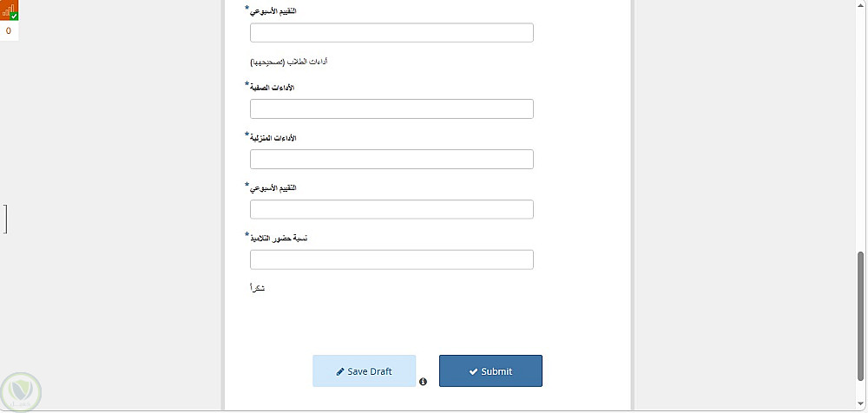This screenshot has width=868, height=413.
Task: Click the pencil icon on Save Draft
Action: click(x=340, y=371)
